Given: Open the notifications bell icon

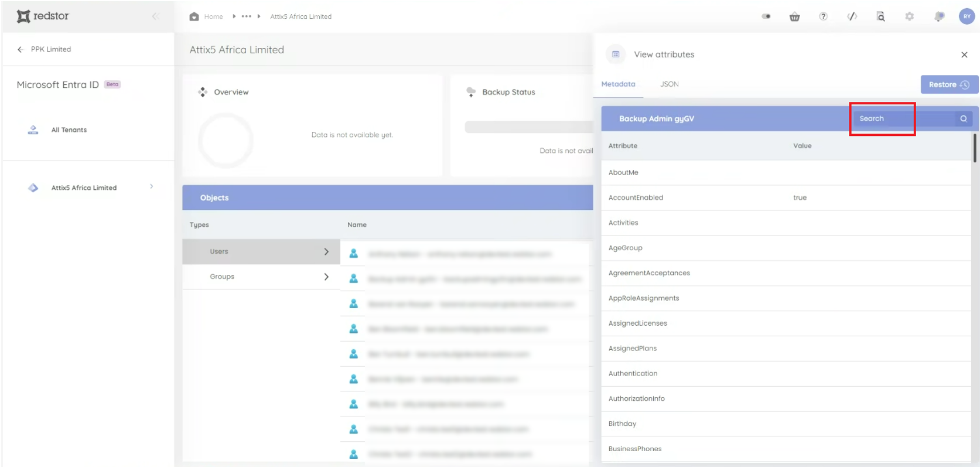Looking at the screenshot, I should [x=939, y=16].
